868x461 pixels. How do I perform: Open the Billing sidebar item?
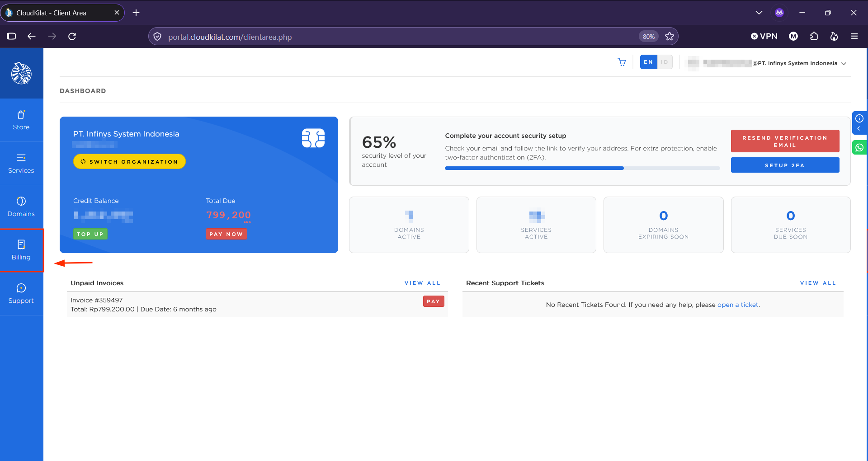[21, 250]
